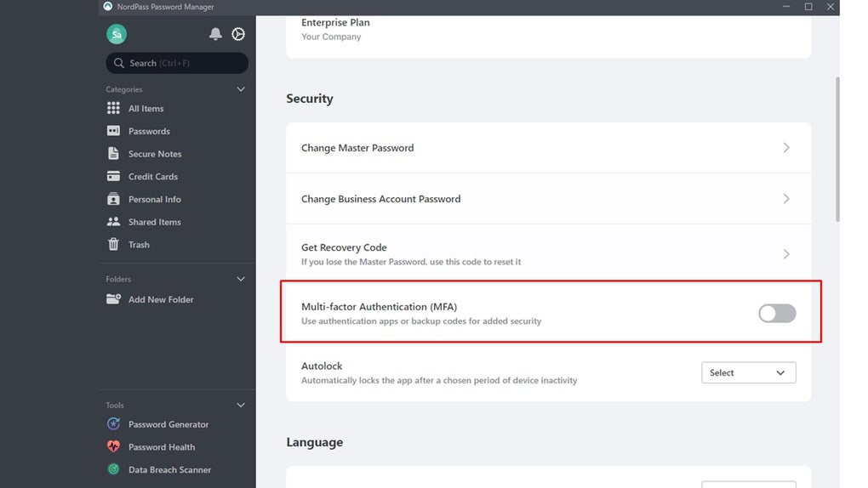Click the 'Multi-factor Authentication (MFA)' label

380,307
